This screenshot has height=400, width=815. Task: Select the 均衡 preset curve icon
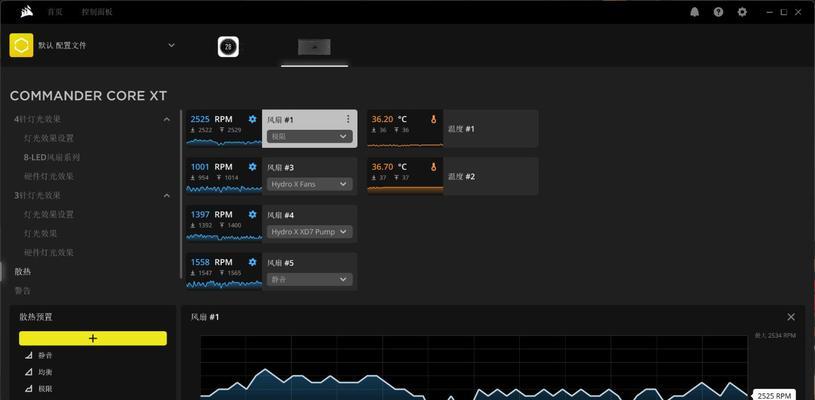pyautogui.click(x=29, y=372)
